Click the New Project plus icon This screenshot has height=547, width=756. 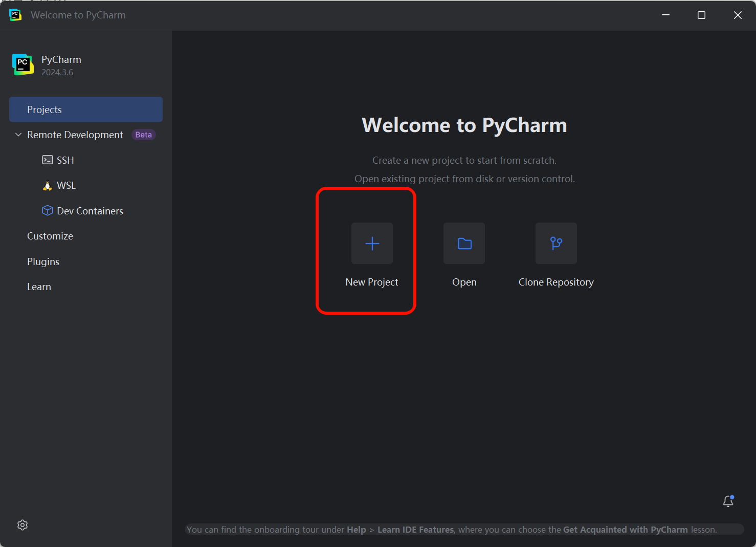point(372,243)
